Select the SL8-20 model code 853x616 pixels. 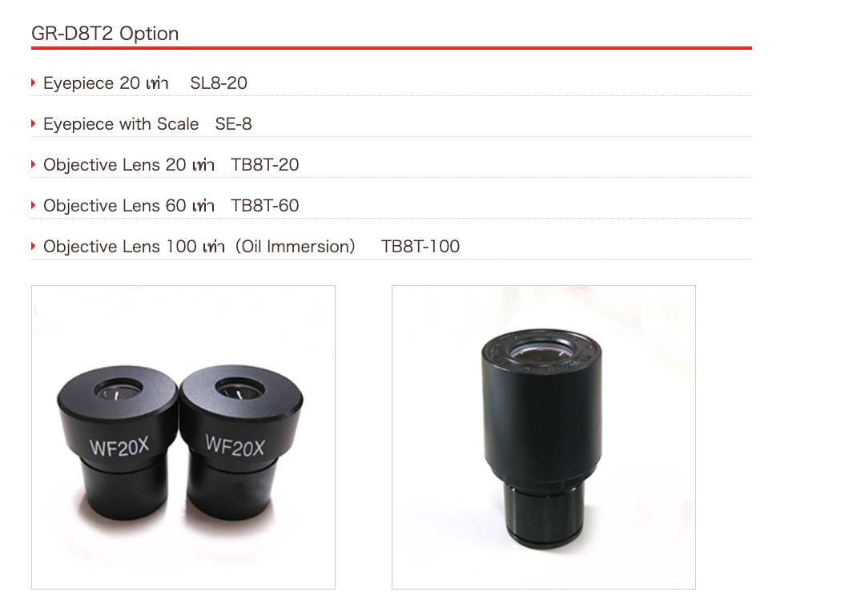coord(219,83)
